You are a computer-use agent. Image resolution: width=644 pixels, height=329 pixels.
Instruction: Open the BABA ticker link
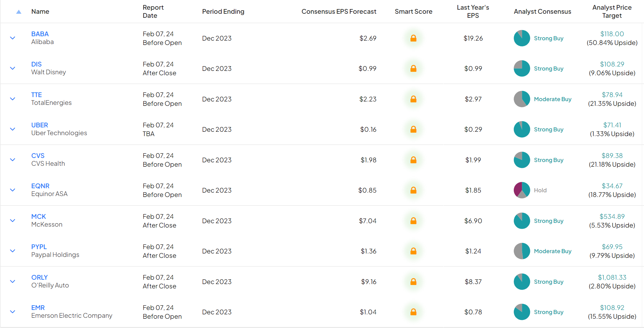coord(40,34)
